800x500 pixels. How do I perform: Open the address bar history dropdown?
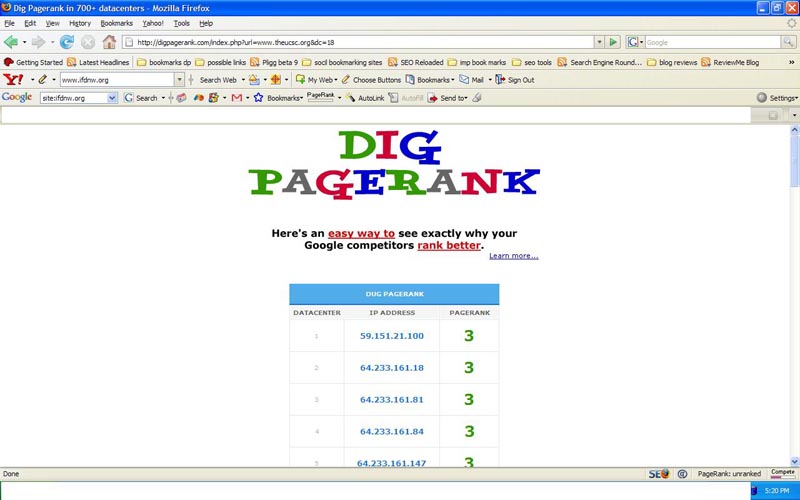point(599,42)
